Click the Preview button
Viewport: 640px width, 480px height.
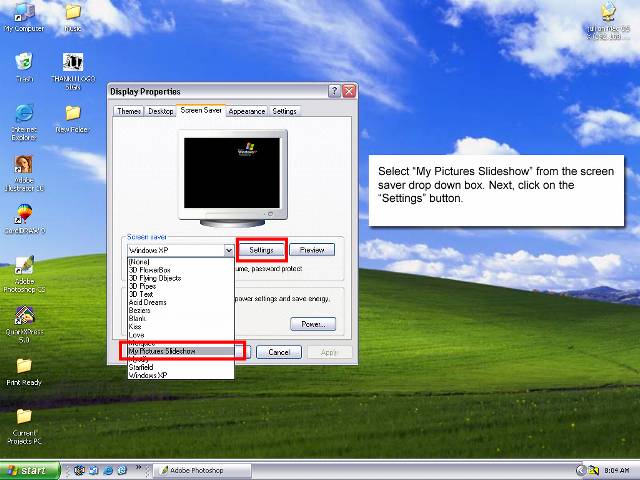pyautogui.click(x=312, y=250)
